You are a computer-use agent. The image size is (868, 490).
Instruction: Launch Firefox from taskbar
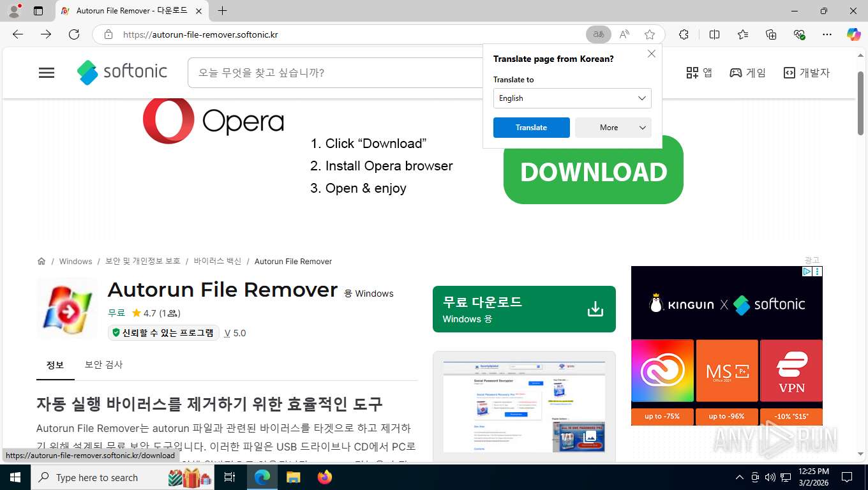pyautogui.click(x=325, y=477)
